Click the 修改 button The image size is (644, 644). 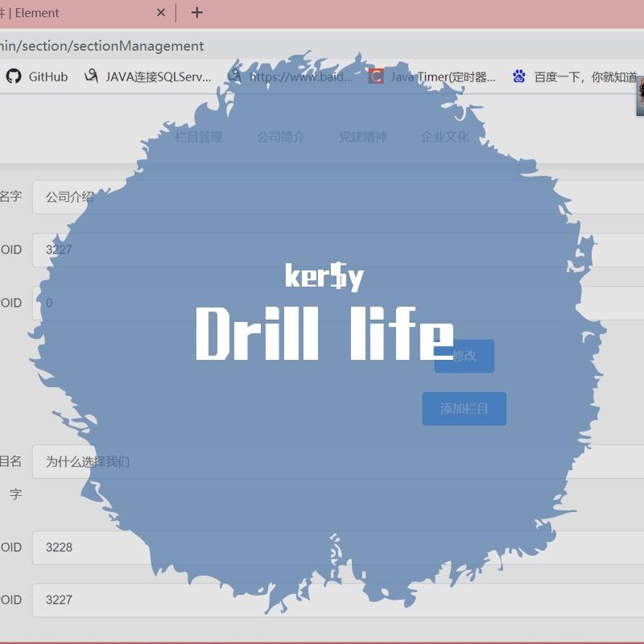click(464, 356)
